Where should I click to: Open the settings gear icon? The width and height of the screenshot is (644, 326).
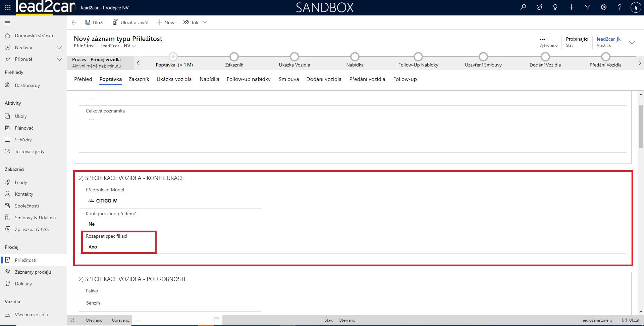tap(603, 7)
